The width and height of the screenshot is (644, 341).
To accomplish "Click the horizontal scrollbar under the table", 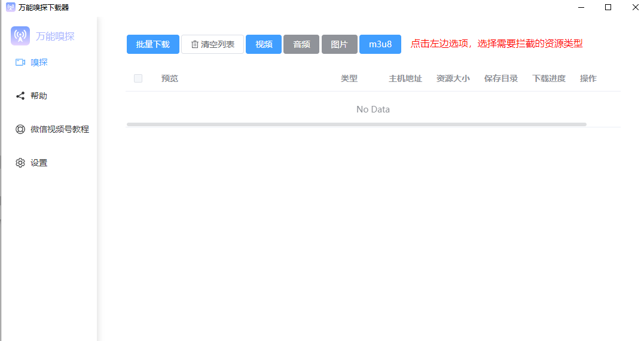I will click(356, 124).
